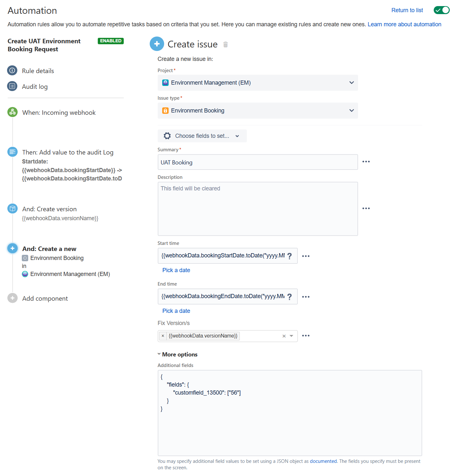The width and height of the screenshot is (452, 476).
Task: Click the End time help question mark
Action: pyautogui.click(x=289, y=296)
